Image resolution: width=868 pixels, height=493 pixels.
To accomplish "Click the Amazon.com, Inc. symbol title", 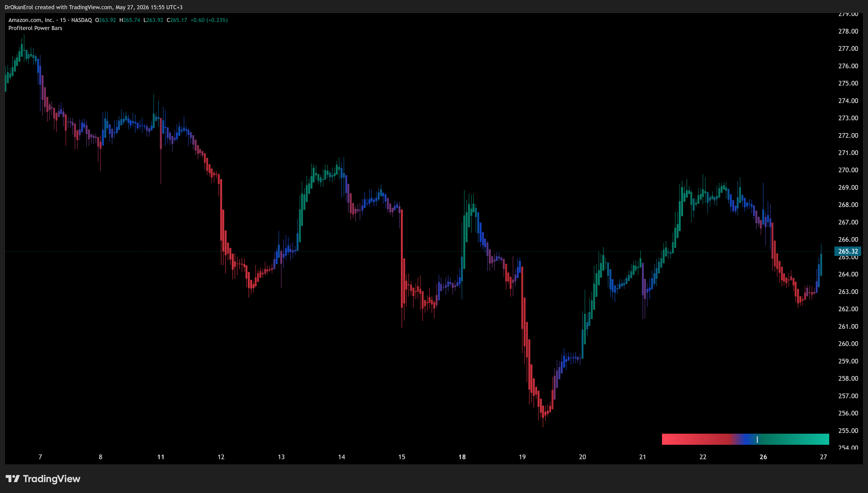I will 31,20.
